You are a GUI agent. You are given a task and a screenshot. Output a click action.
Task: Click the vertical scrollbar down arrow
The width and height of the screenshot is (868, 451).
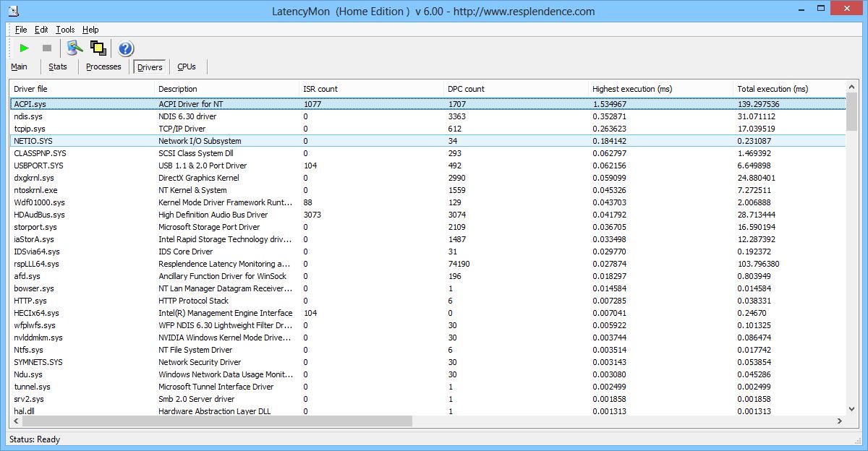point(851,408)
